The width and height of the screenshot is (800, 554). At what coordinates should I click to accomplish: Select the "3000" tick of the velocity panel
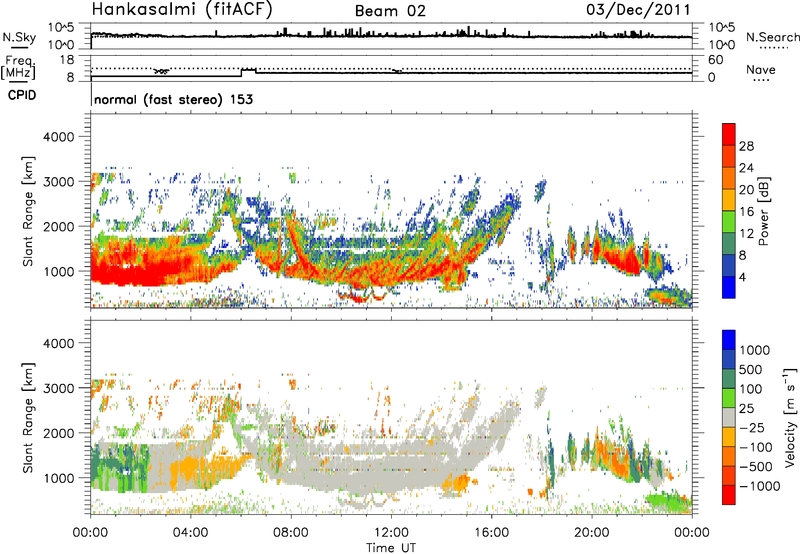click(59, 388)
